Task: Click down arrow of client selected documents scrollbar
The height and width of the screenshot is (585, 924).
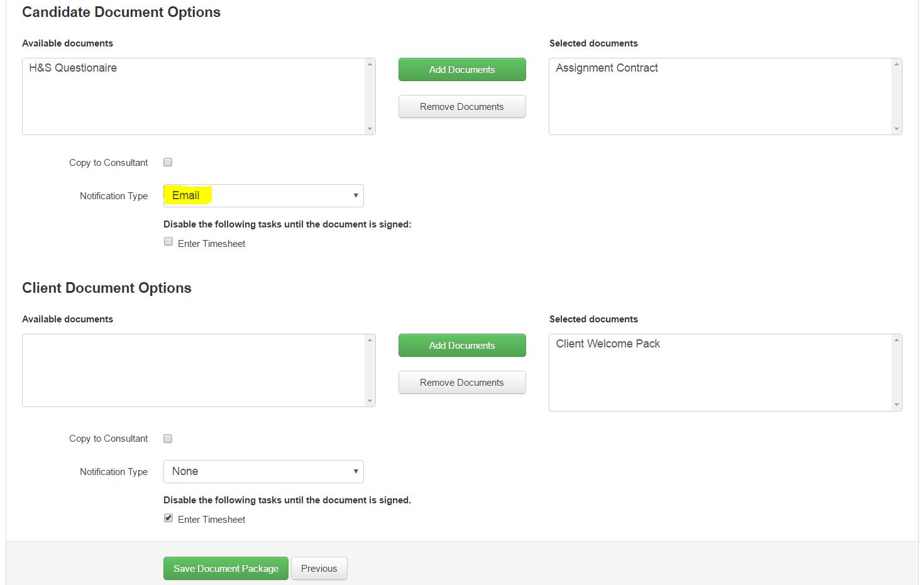Action: click(x=896, y=405)
